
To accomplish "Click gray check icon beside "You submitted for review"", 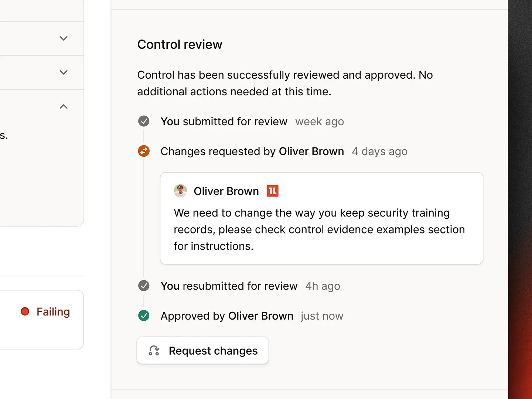I will pos(144,121).
